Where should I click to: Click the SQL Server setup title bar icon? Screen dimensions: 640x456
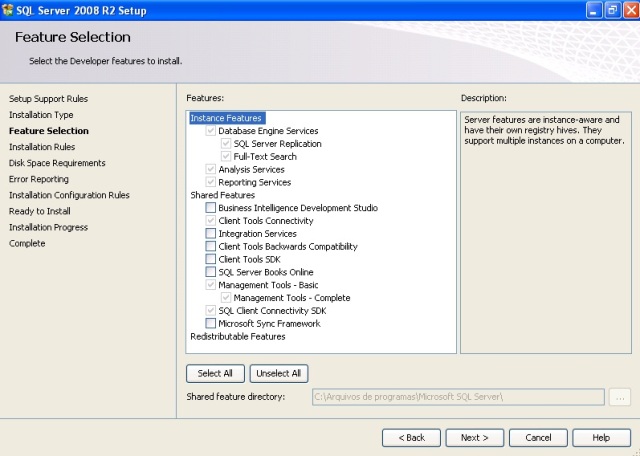(x=8, y=10)
